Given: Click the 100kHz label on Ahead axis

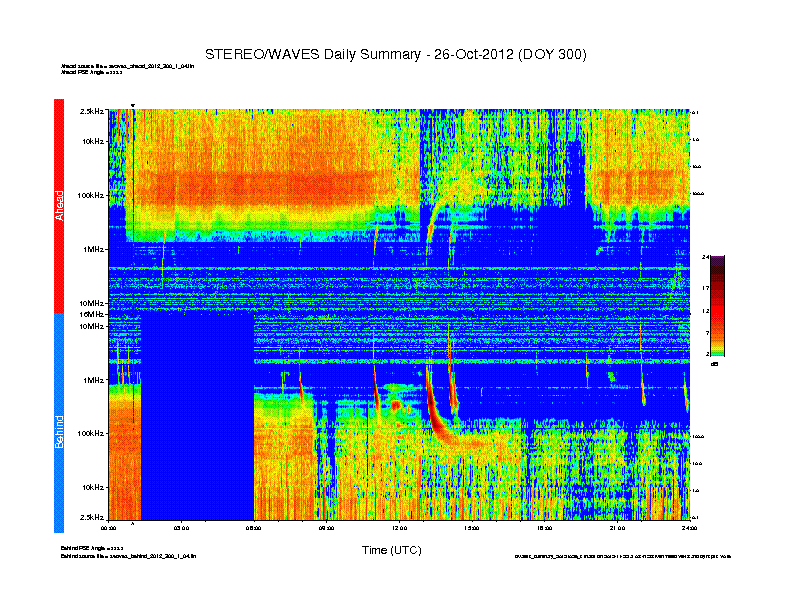Looking at the screenshot, I should 90,195.
